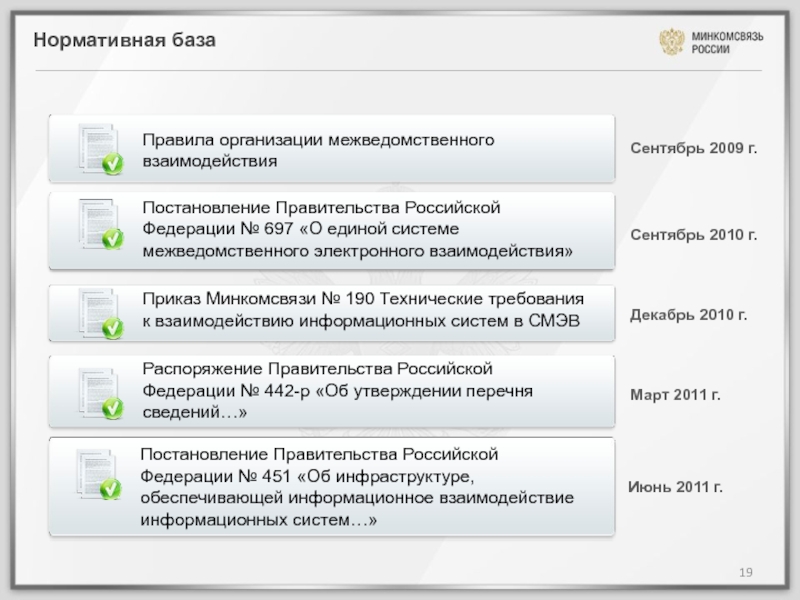
Task: Open the Правила организации межведомственного взаимодействия text
Action: click(318, 148)
